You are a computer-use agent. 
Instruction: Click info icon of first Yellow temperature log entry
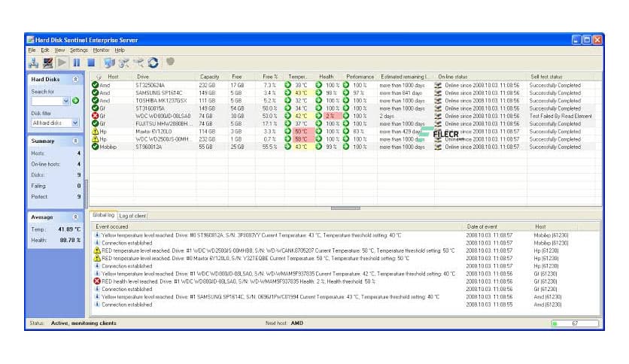click(x=96, y=235)
